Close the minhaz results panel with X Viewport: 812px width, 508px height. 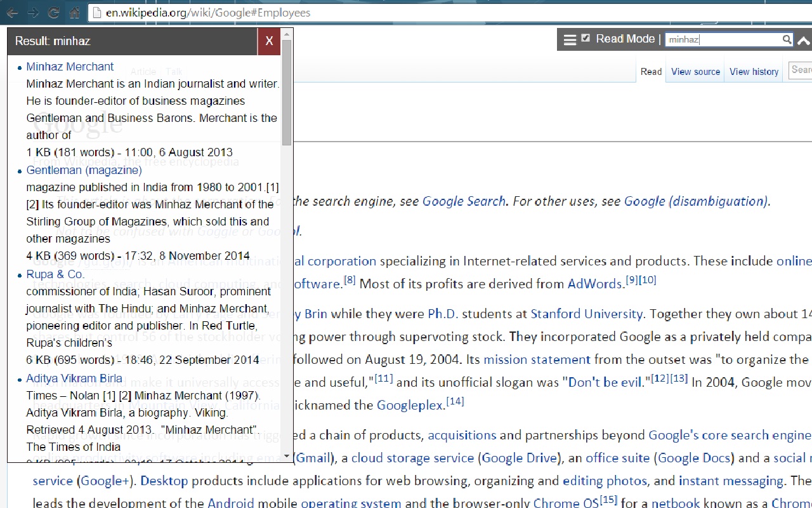coord(269,41)
